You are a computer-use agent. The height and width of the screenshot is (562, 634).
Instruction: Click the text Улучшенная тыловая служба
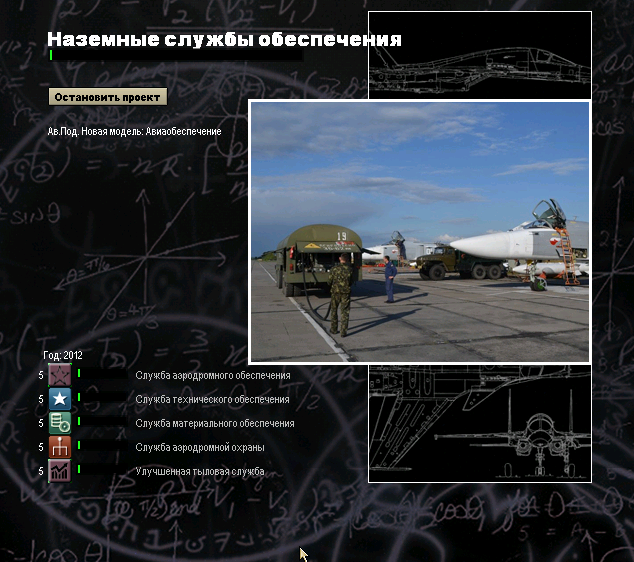pos(200,471)
